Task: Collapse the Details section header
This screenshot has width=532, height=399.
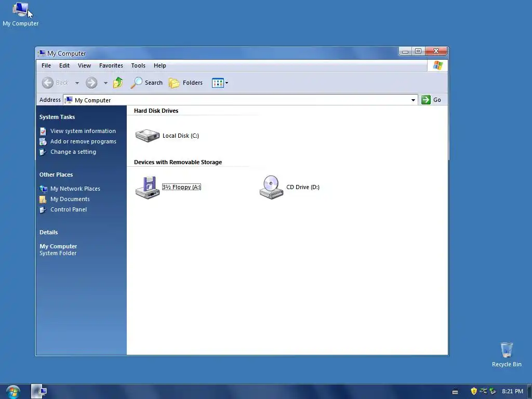Action: 48,232
